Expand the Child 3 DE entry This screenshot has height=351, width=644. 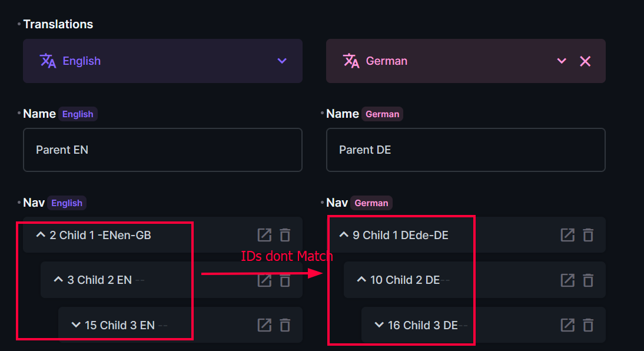(x=379, y=324)
